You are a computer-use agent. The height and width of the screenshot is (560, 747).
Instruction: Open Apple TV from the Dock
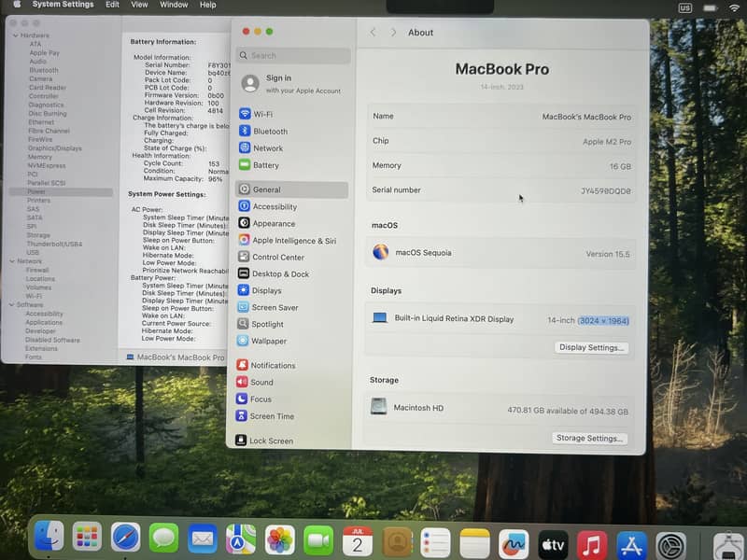(553, 544)
